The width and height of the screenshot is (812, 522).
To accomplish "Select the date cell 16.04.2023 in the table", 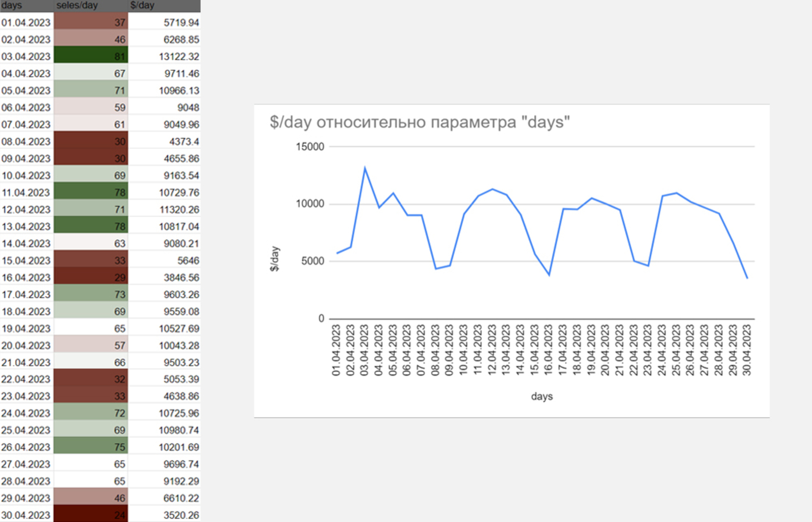I will tap(27, 277).
